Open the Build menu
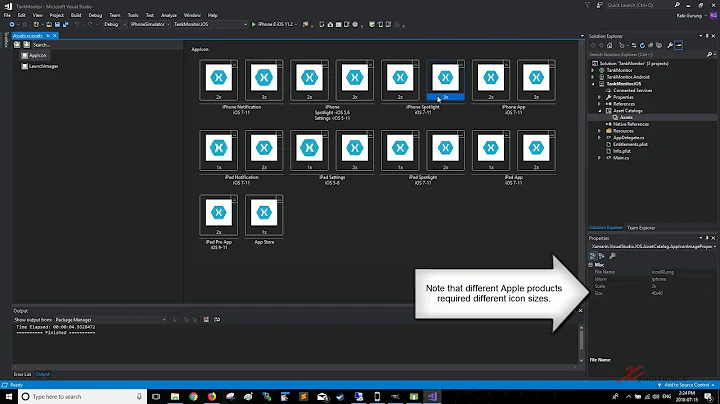The width and height of the screenshot is (720, 404). point(76,15)
